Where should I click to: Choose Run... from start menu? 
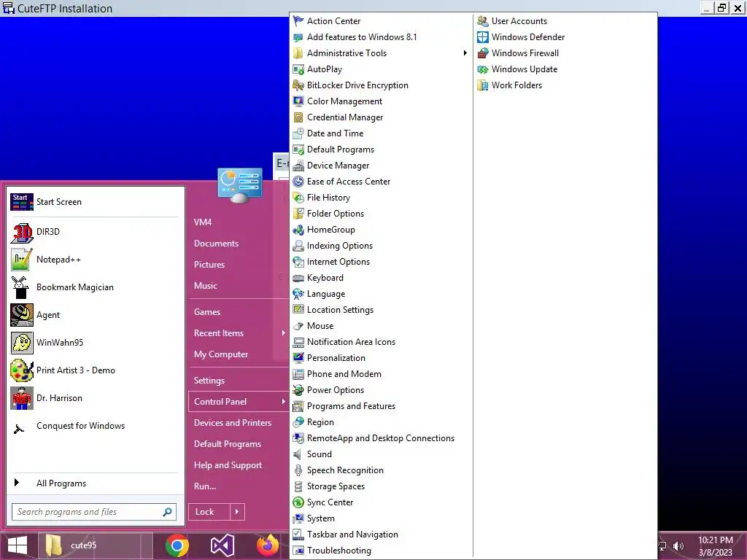(x=239, y=486)
